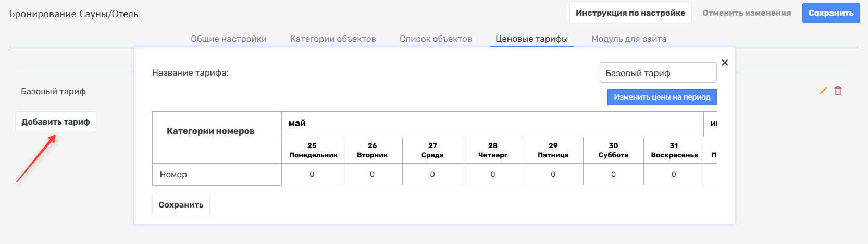Image resolution: width=868 pixels, height=244 pixels.
Task: Edit price for 26 Вторник
Action: click(x=372, y=174)
